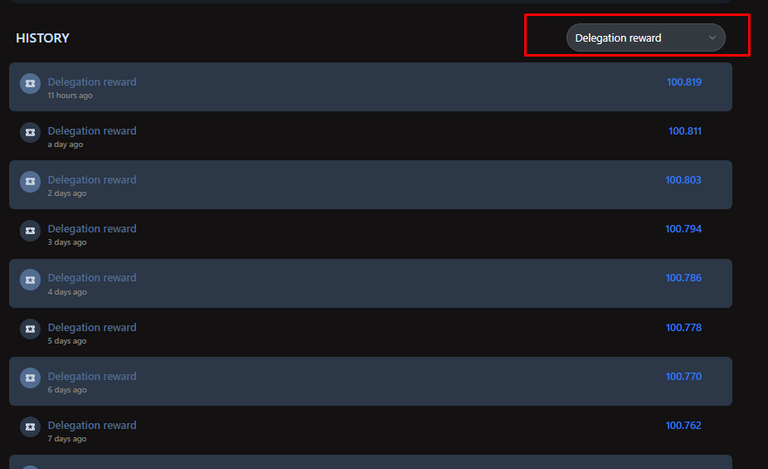The width and height of the screenshot is (768, 469).
Task: Click ticket icon of 4 days ago reward
Action: click(30, 280)
